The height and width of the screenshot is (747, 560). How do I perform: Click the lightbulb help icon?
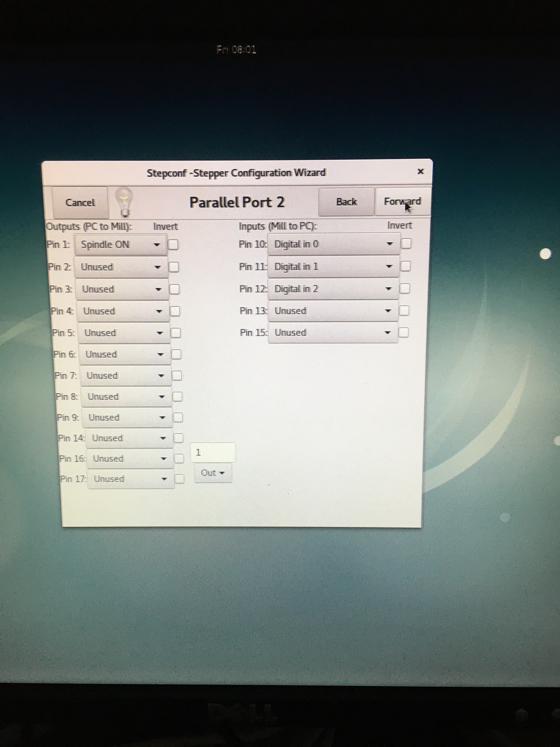124,202
